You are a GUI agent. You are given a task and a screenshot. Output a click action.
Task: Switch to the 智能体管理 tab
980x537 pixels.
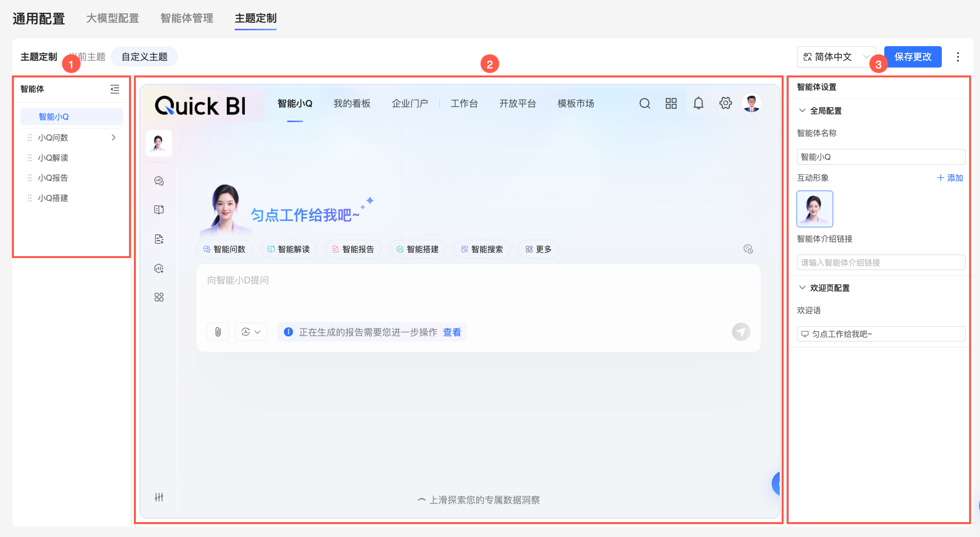187,18
